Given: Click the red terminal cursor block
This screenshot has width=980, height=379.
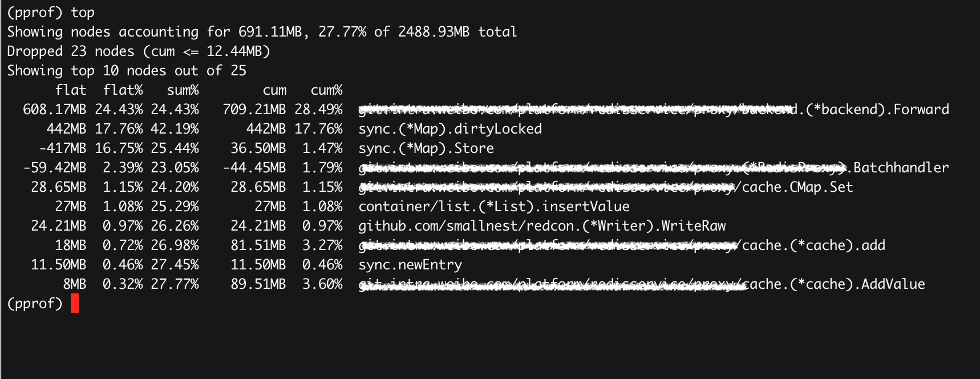Looking at the screenshot, I should [74, 303].
